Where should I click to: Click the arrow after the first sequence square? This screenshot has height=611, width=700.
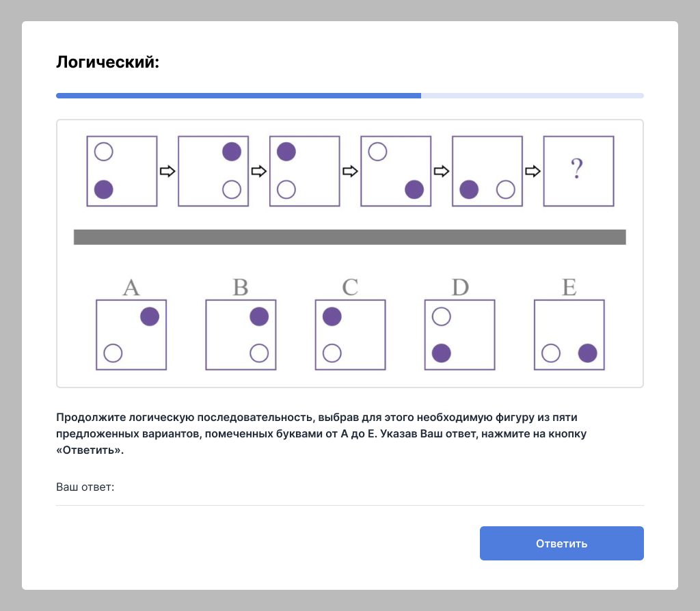[x=167, y=172]
